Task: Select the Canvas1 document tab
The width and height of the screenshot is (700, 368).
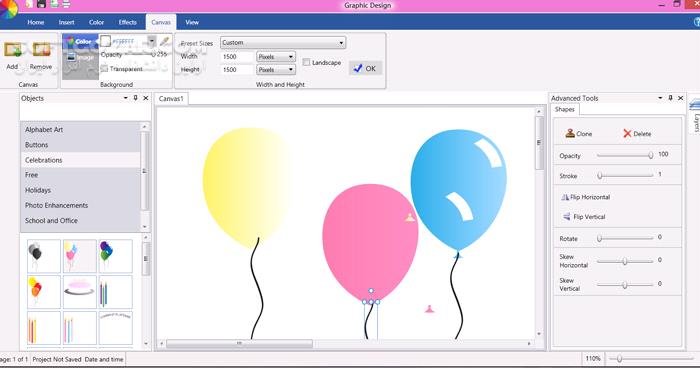Action: pos(171,99)
